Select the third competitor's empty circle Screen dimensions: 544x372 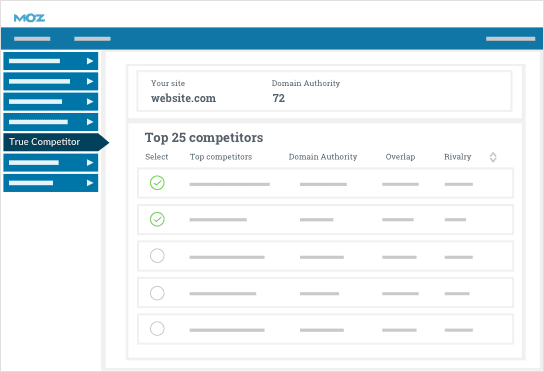point(157,256)
